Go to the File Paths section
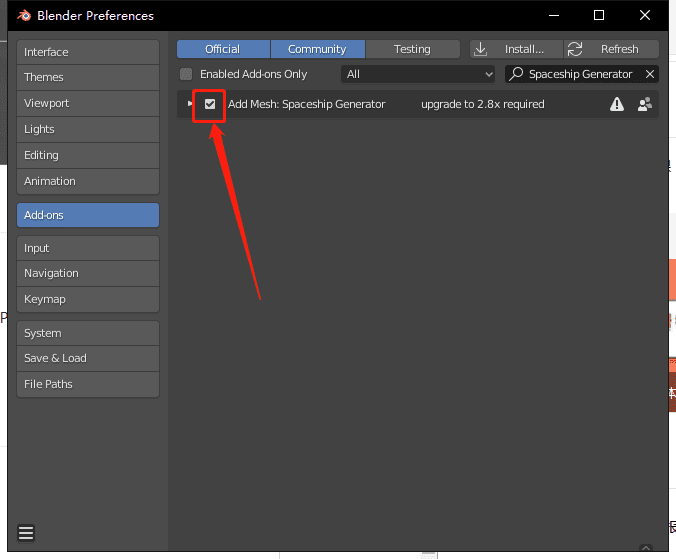 88,384
